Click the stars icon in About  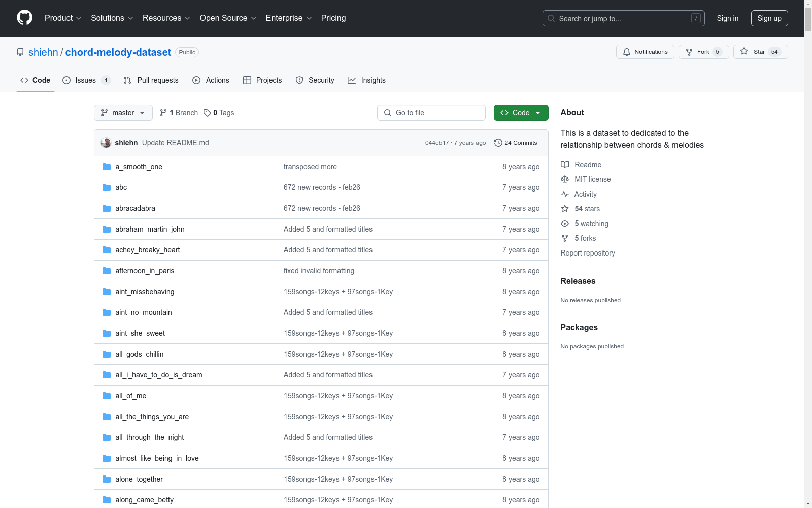[x=565, y=209]
